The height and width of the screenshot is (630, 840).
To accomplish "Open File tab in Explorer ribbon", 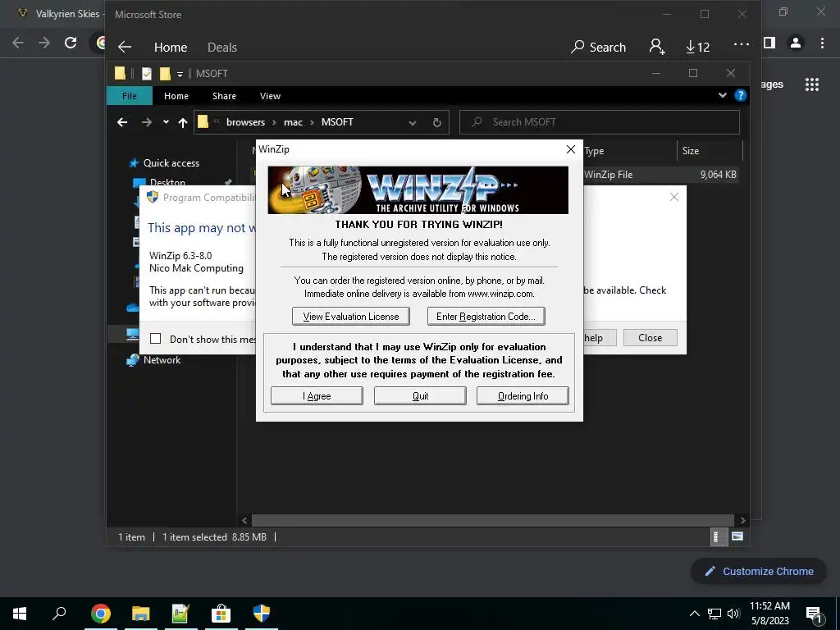I will (129, 96).
